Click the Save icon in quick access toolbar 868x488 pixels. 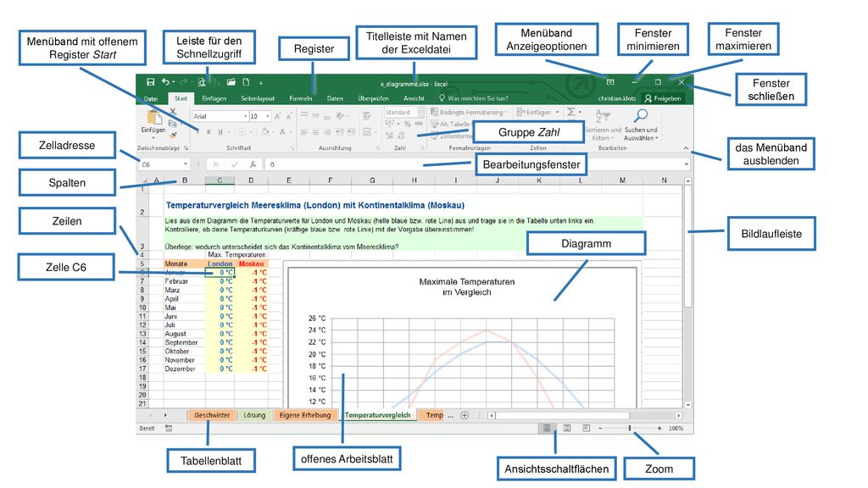coord(150,82)
